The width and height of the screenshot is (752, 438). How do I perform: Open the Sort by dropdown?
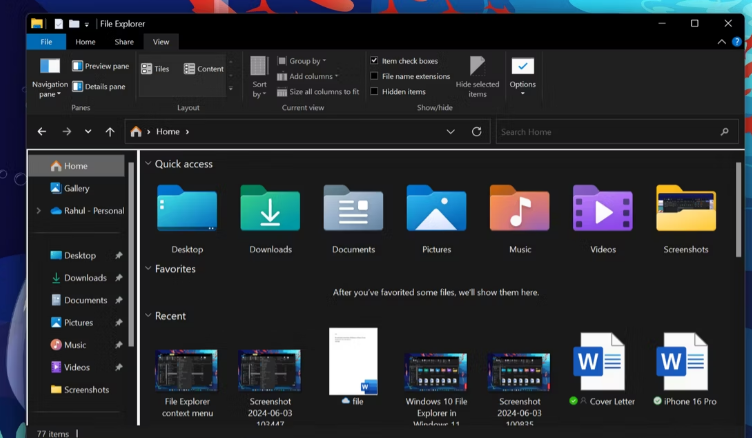pyautogui.click(x=259, y=77)
